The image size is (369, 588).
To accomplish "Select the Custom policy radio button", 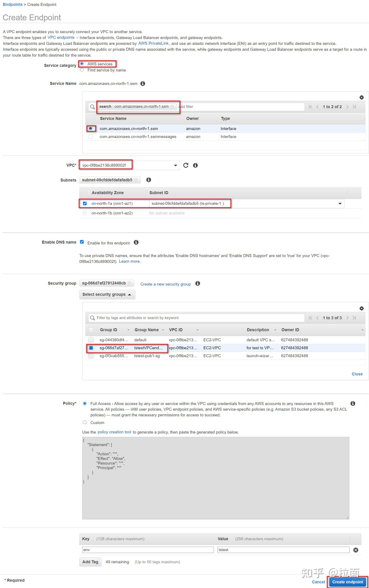I will [85, 422].
